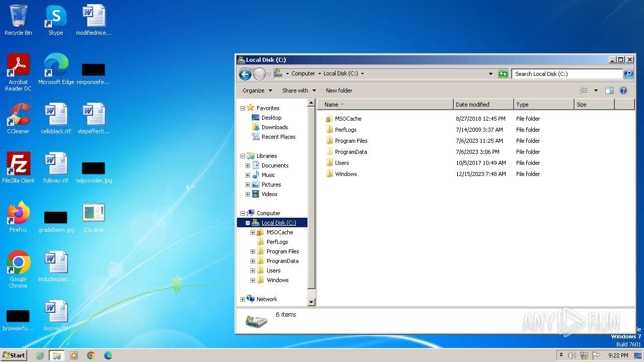Open the Recycle Bin desktop icon

point(18,20)
